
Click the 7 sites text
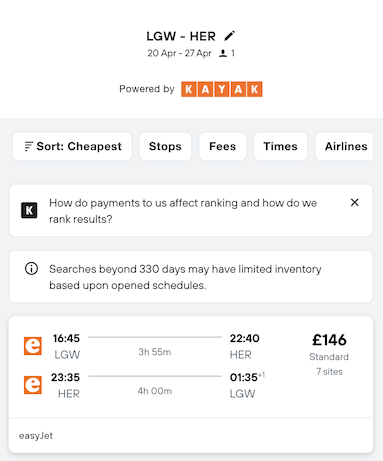click(x=329, y=372)
